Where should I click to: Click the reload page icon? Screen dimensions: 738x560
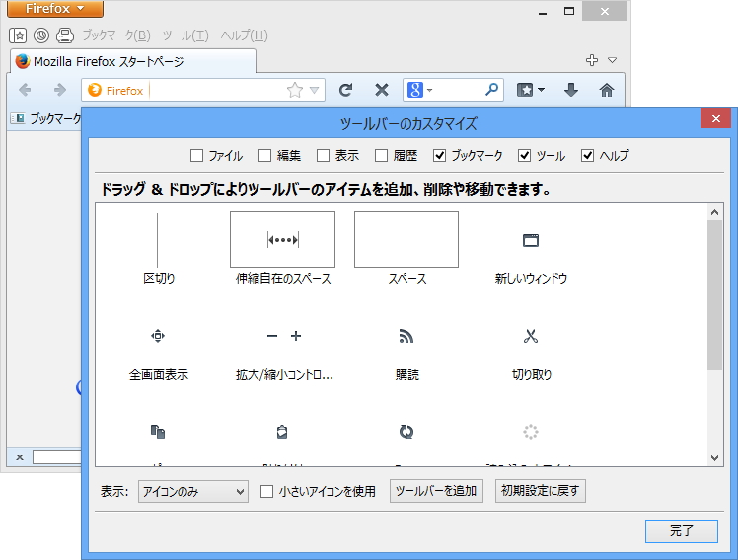pos(346,90)
